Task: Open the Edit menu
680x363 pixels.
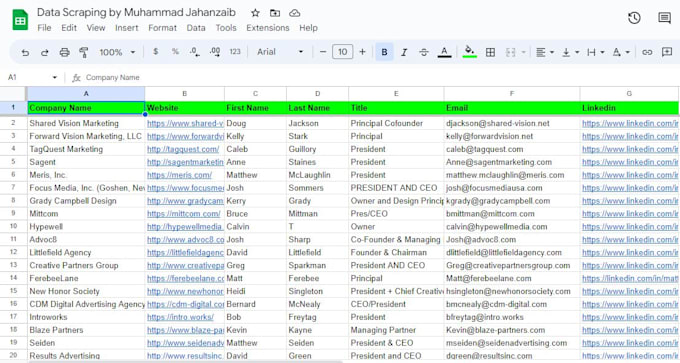Action: pos(69,28)
